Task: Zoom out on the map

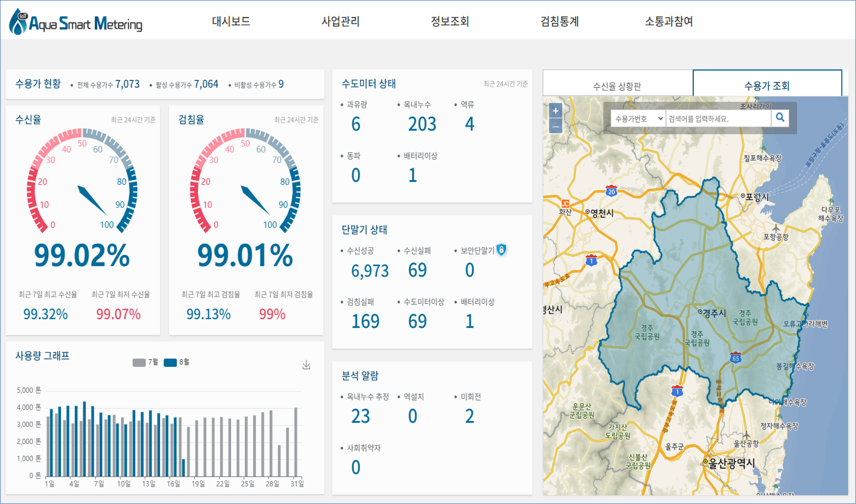Action: [x=556, y=127]
